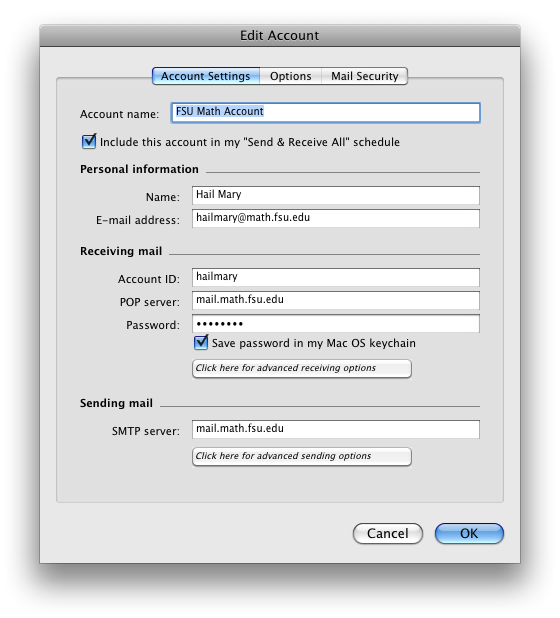Select the Account Settings tab
The width and height of the screenshot is (560, 618).
(x=206, y=76)
